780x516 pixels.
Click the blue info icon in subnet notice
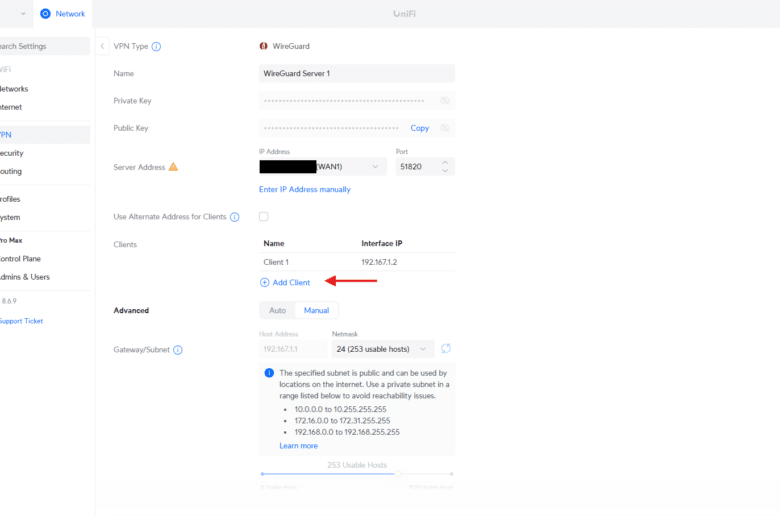point(269,373)
